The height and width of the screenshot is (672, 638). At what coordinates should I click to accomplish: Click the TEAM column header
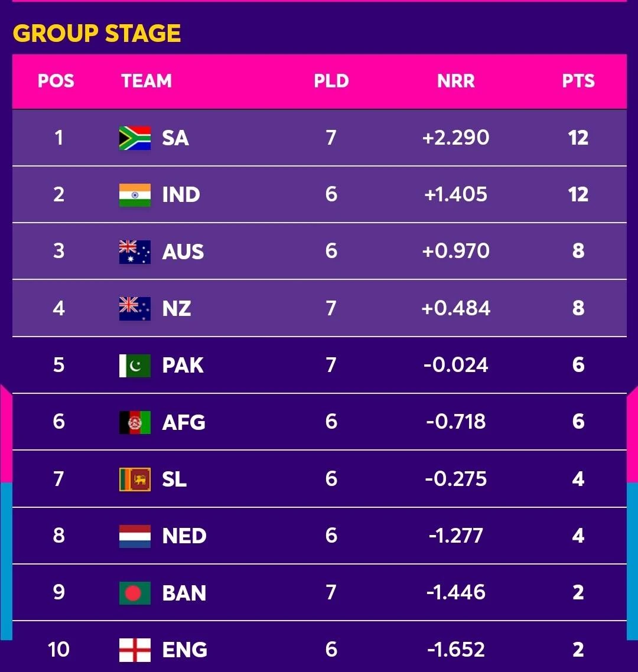click(x=147, y=81)
